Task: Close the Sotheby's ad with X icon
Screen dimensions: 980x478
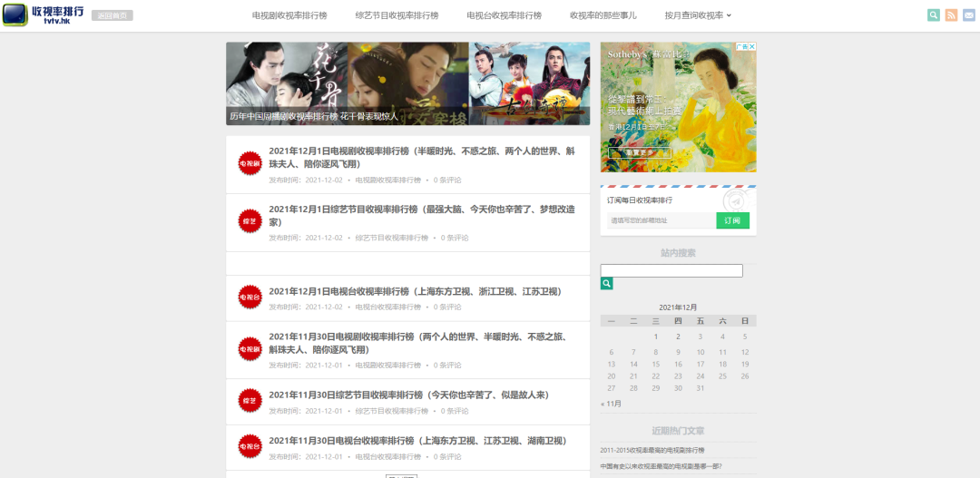Action: (x=751, y=46)
